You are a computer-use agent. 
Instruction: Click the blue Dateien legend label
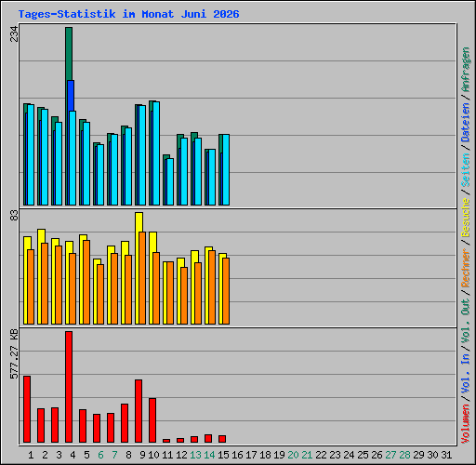coord(466,123)
